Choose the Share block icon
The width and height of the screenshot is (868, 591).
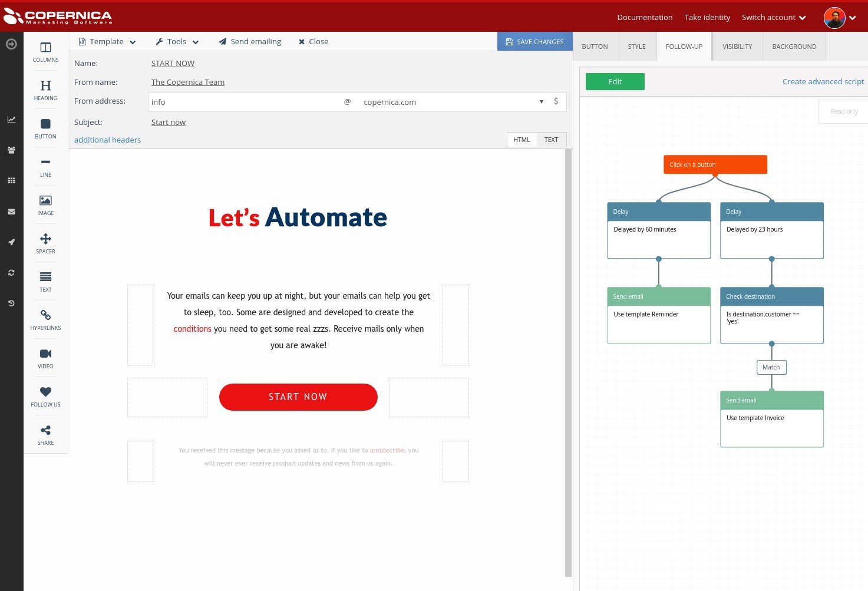45,435
